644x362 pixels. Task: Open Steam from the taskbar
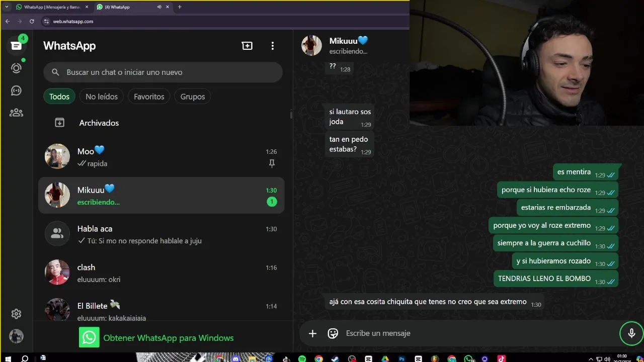click(x=335, y=359)
